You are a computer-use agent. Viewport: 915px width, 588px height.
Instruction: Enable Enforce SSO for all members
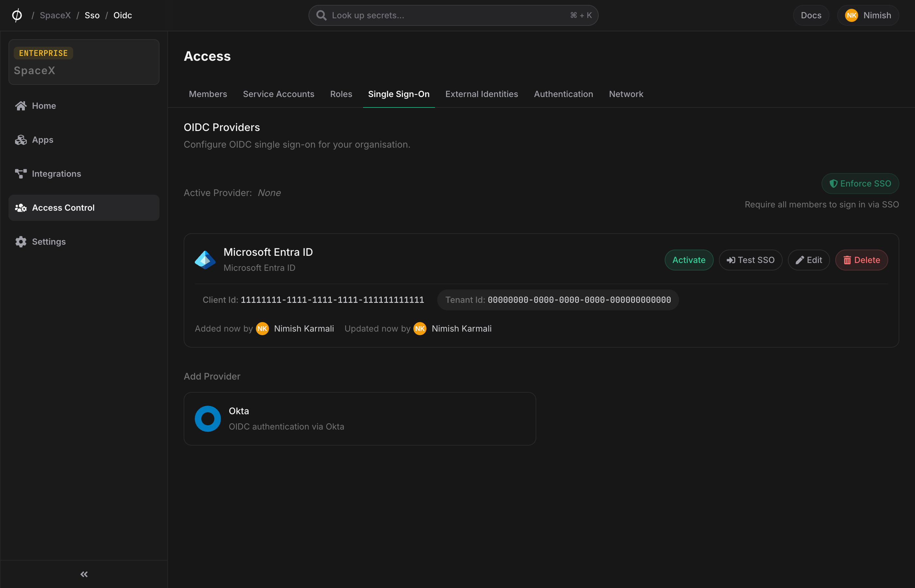(860, 183)
